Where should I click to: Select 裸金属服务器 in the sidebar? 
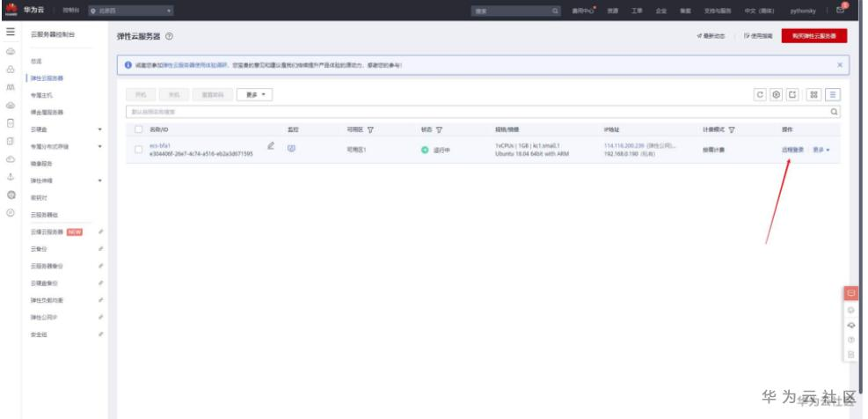(47, 112)
